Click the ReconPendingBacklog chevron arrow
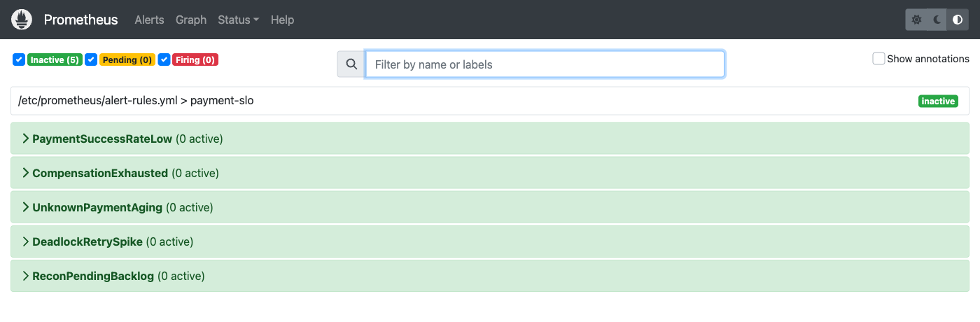The height and width of the screenshot is (322, 980). coord(26,276)
